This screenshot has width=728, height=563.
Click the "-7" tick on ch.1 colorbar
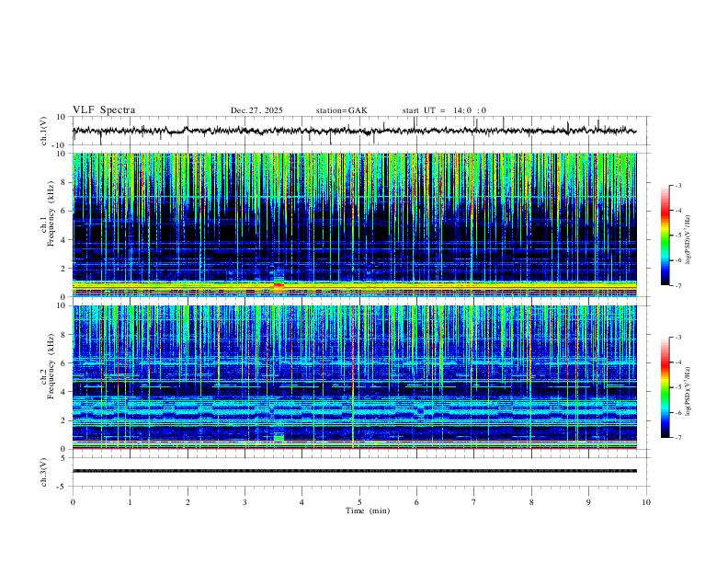pyautogui.click(x=678, y=286)
